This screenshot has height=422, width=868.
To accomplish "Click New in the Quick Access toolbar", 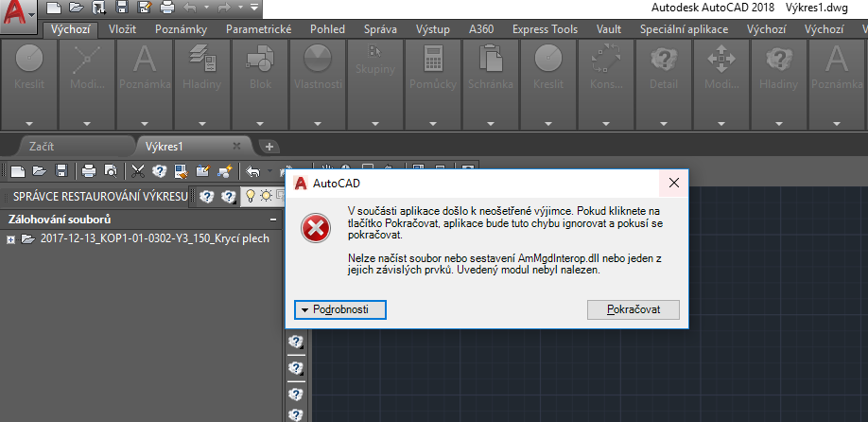I will pos(53,8).
